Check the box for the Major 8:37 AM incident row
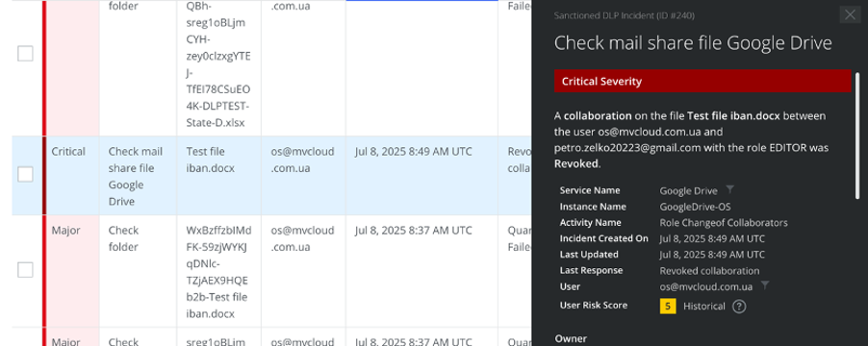The width and height of the screenshot is (868, 346). click(25, 270)
